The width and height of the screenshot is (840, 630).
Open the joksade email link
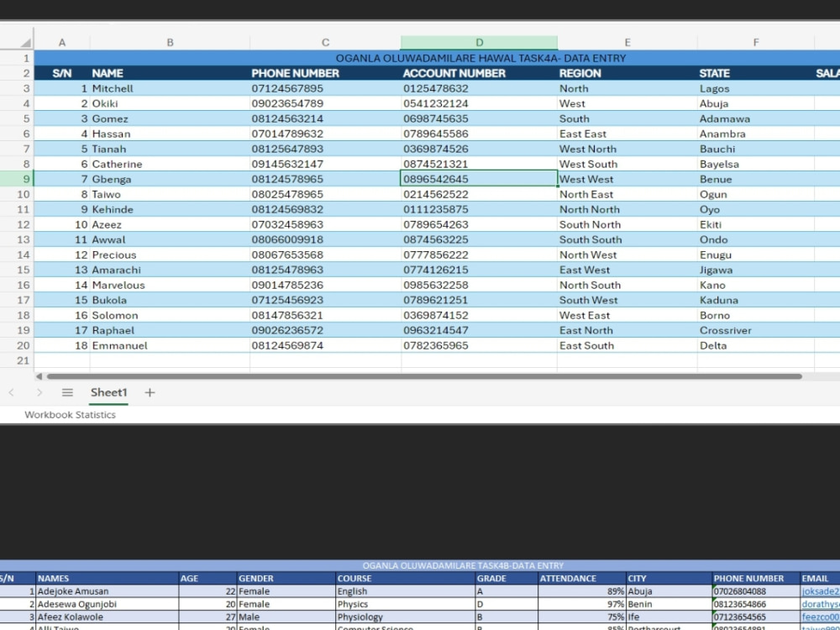tap(821, 591)
